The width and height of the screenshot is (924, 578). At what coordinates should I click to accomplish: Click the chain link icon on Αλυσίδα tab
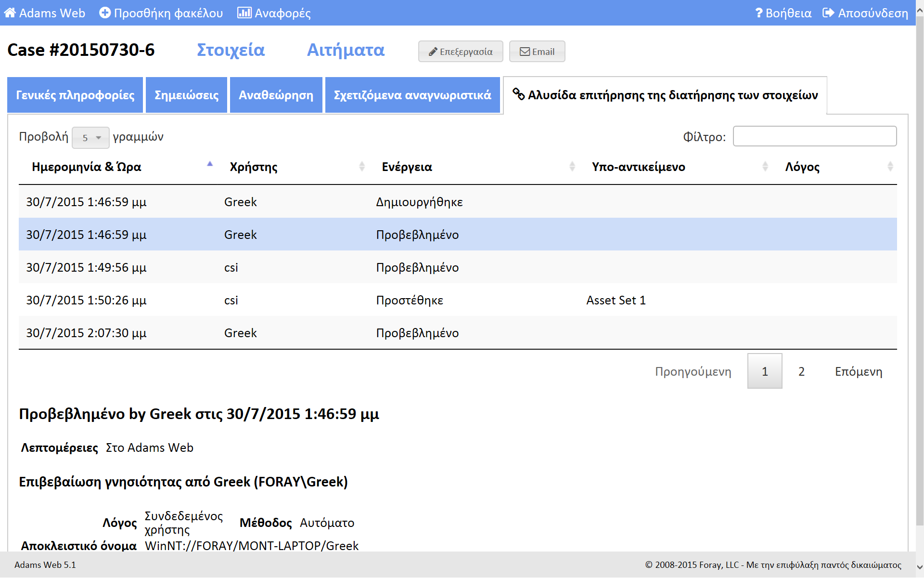pos(518,94)
